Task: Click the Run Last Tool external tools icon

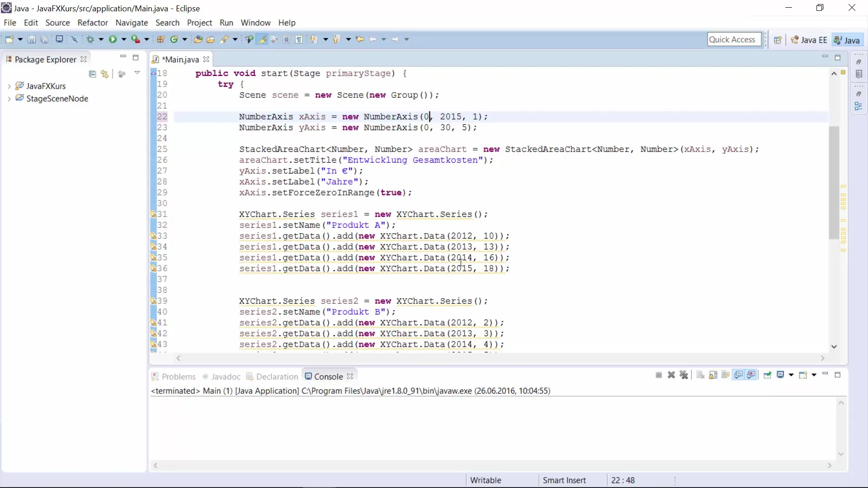Action: point(135,40)
